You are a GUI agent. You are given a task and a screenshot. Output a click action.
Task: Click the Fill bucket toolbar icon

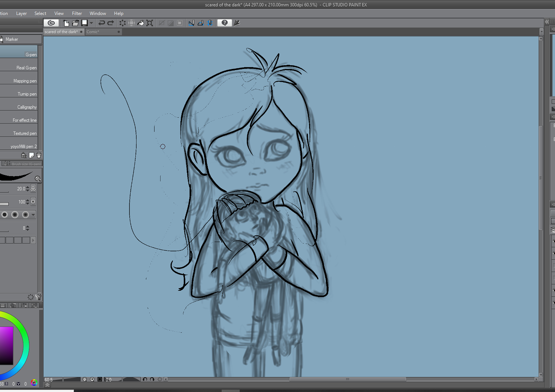[140, 23]
